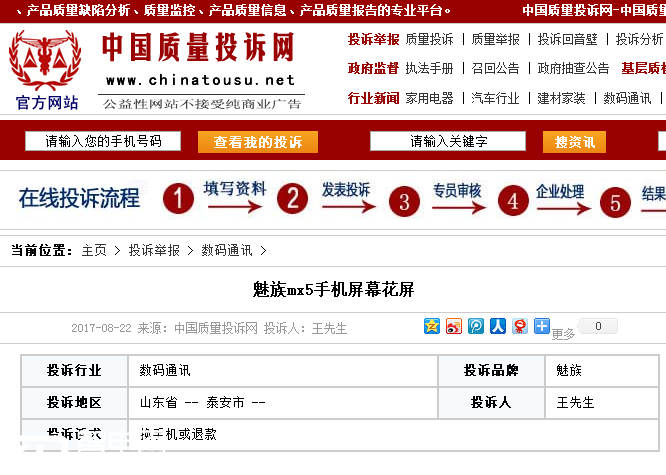Go to 主页 in the breadcrumb

click(x=94, y=250)
